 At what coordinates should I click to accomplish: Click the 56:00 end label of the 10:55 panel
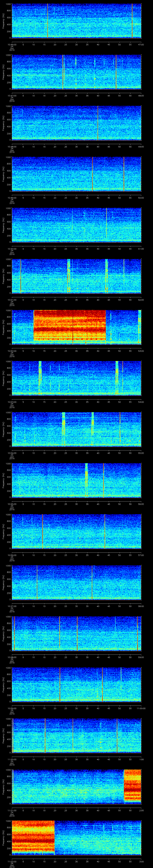[x=141, y=504]
